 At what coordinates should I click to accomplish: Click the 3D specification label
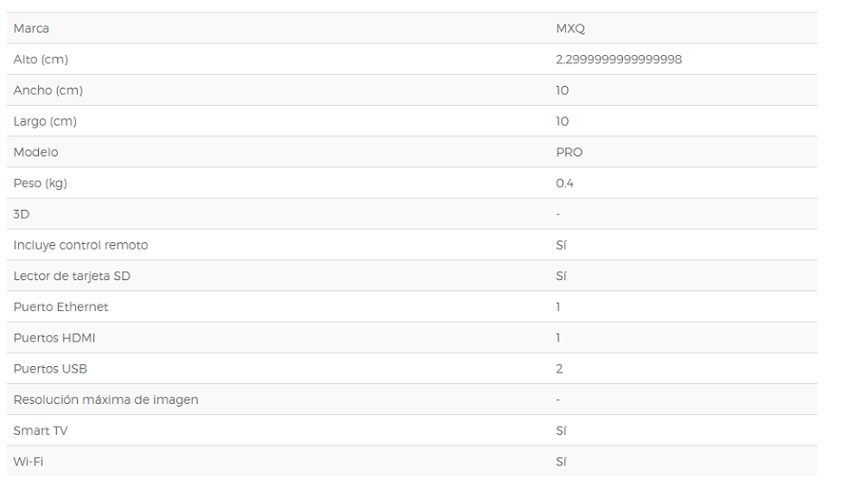click(x=22, y=214)
